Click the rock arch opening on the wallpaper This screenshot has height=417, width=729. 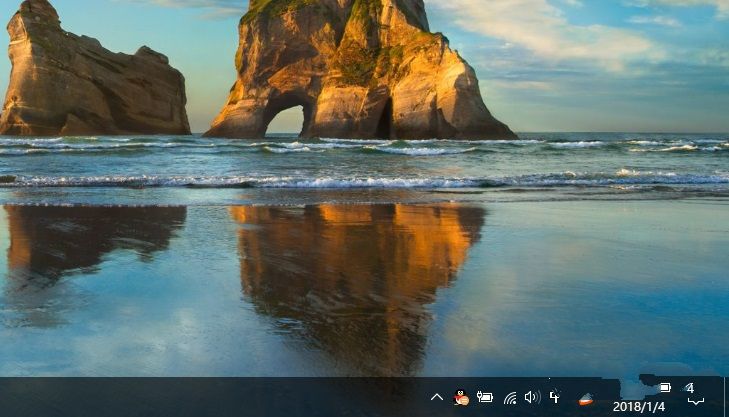point(284,120)
